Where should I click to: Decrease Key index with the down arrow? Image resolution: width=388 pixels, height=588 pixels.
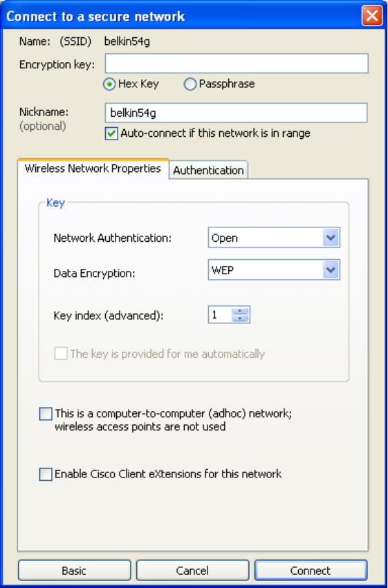[240, 319]
